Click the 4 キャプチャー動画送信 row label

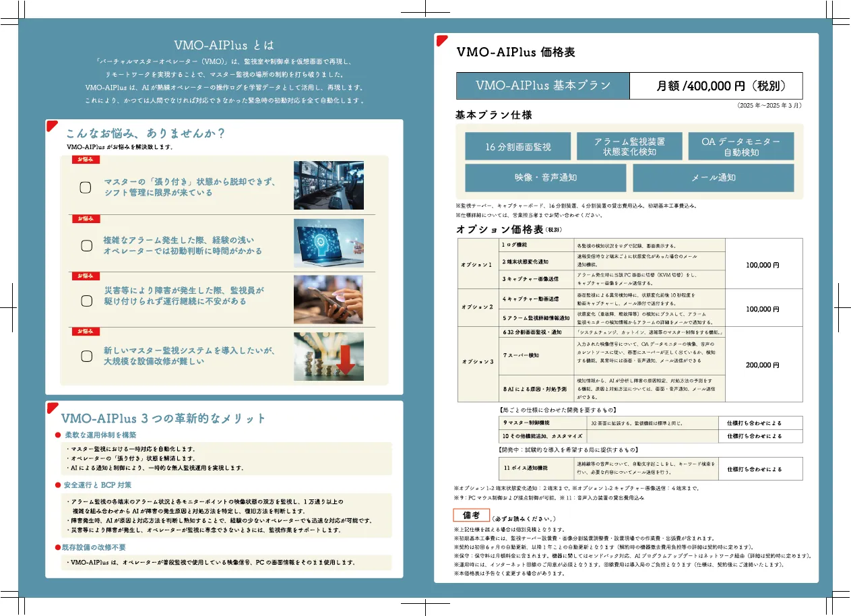(530, 299)
